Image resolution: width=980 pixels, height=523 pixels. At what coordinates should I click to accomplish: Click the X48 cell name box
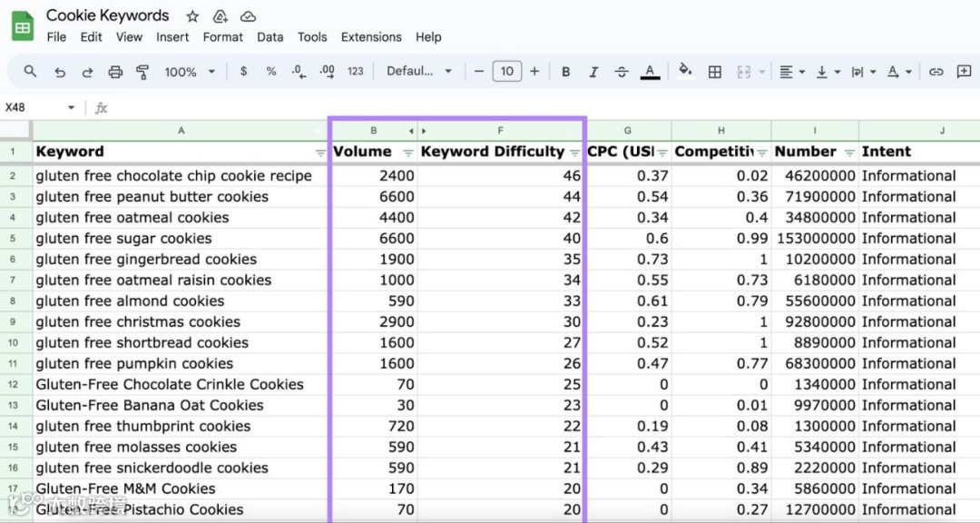tap(39, 108)
